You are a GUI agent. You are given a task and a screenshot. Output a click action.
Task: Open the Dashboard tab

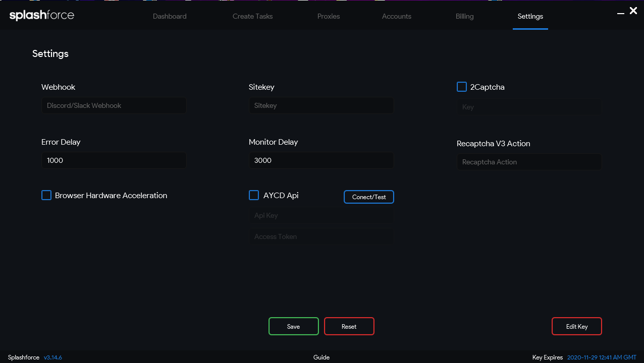coord(170,16)
